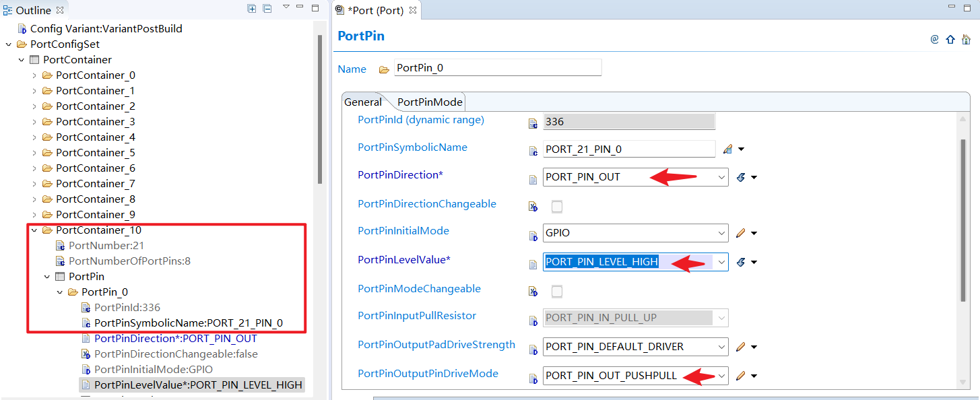Click folder icon next to Name field
980x400 pixels.
(384, 69)
